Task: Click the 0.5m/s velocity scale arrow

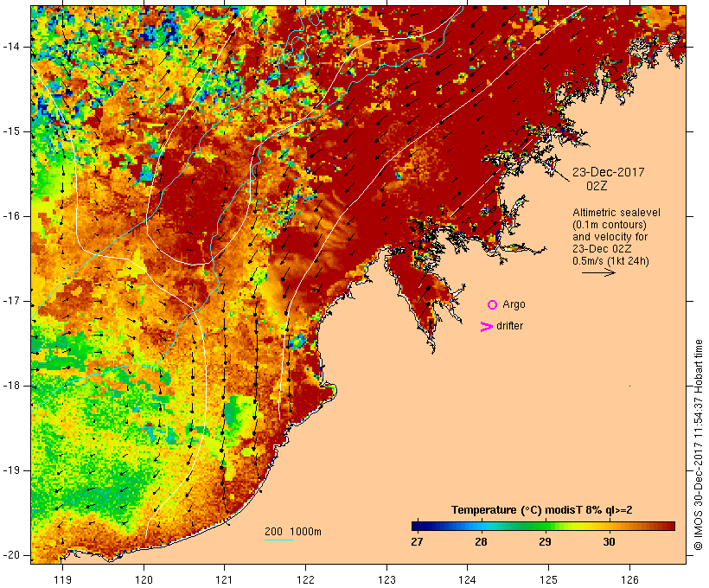Action: (x=598, y=272)
